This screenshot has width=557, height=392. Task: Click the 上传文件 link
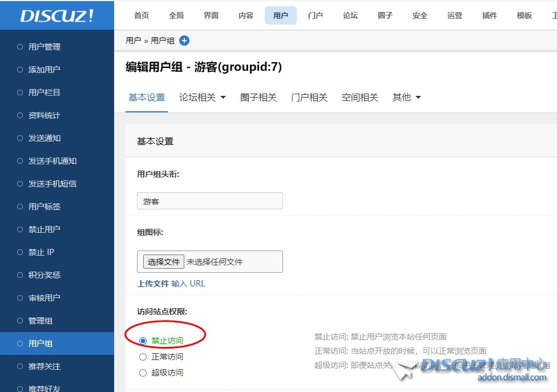pos(152,283)
